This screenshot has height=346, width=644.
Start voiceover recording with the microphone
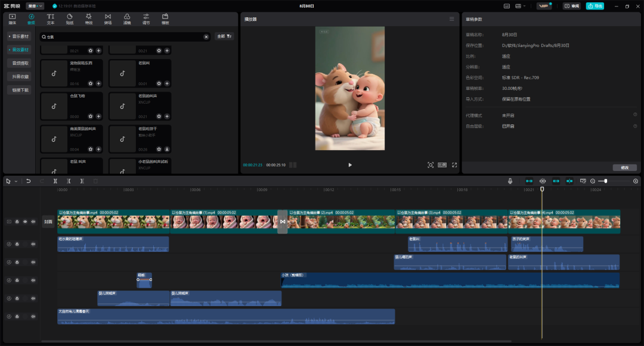point(510,181)
